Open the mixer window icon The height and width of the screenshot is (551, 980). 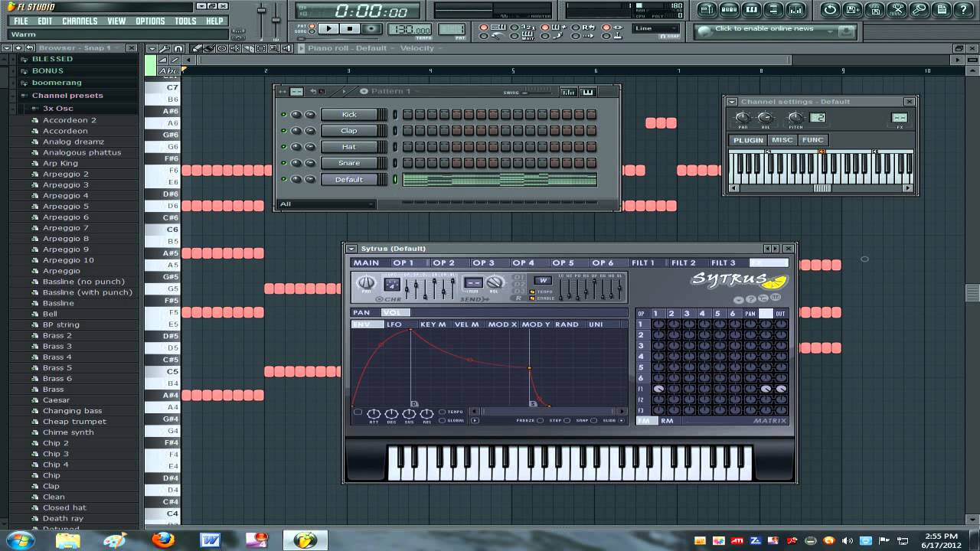(796, 10)
